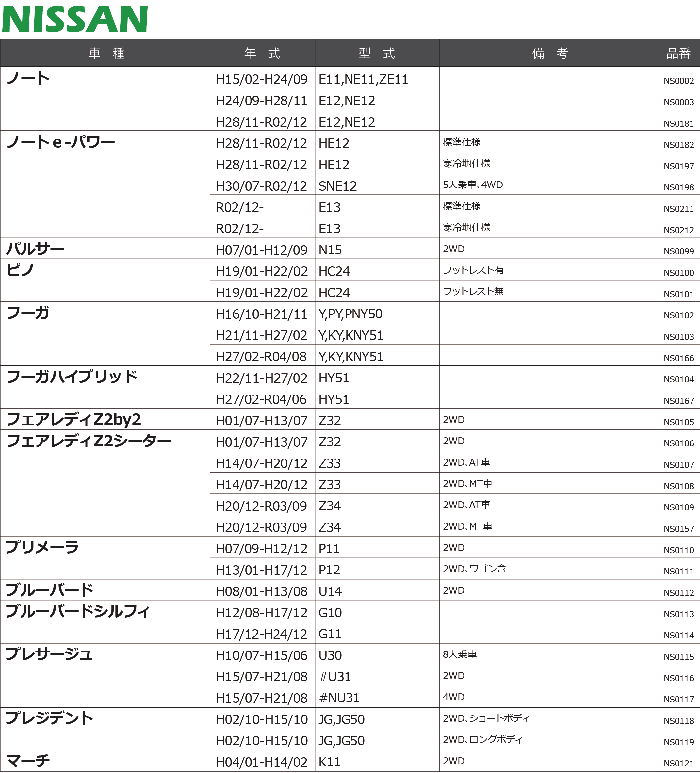The width and height of the screenshot is (700, 773).
Task: Select part number NS0182
Action: pos(678,145)
